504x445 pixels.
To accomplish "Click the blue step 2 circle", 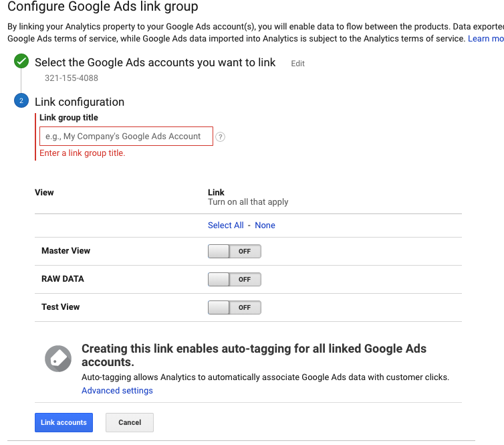I will point(21,101).
